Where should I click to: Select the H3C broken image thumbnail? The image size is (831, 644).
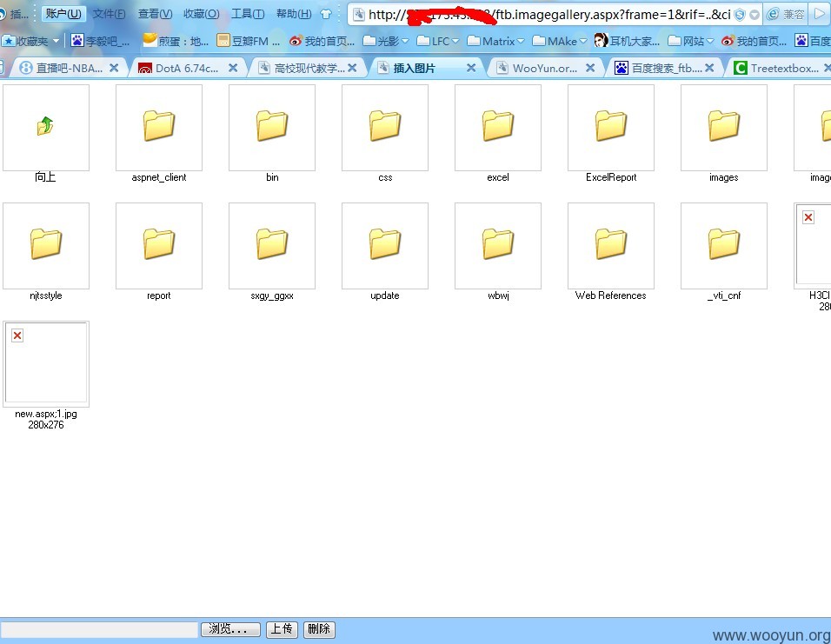point(813,245)
